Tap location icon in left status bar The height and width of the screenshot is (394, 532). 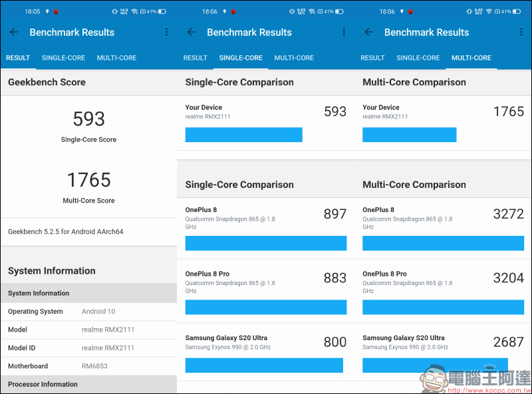pos(47,11)
